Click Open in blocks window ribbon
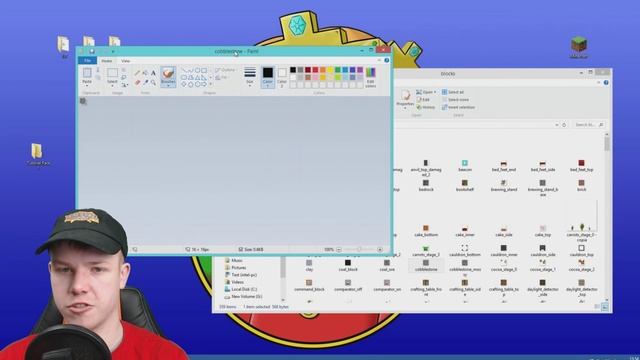 [x=425, y=92]
